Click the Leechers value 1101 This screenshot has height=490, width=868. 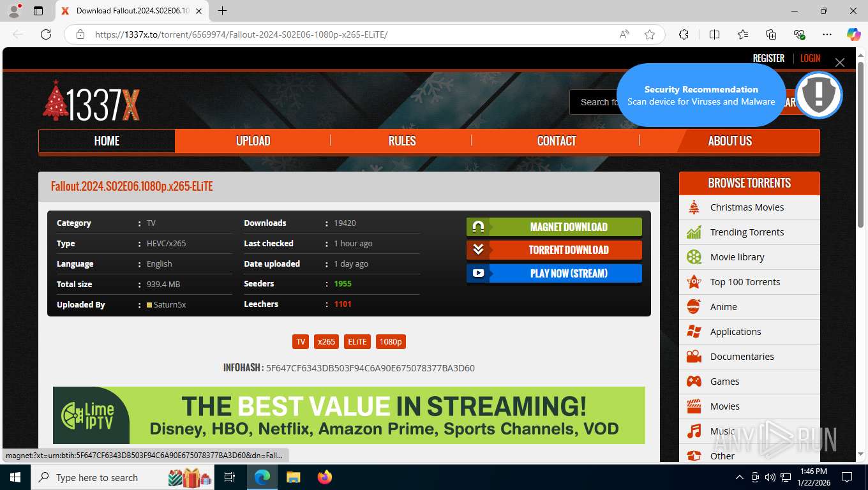343,304
